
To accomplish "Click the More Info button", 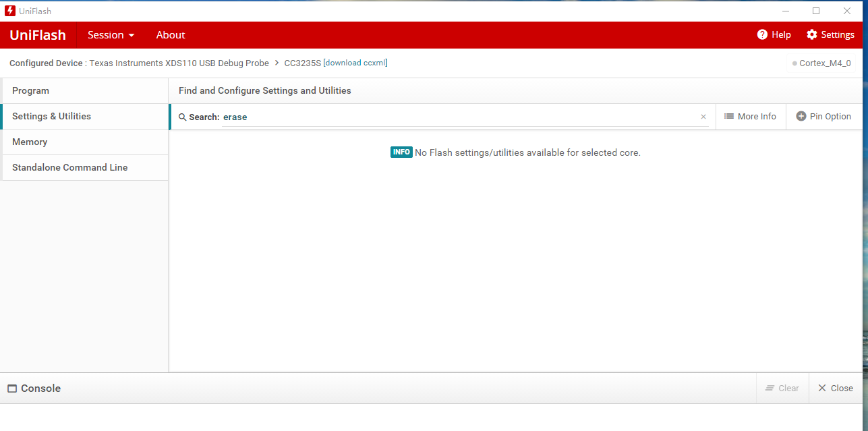I will click(750, 117).
